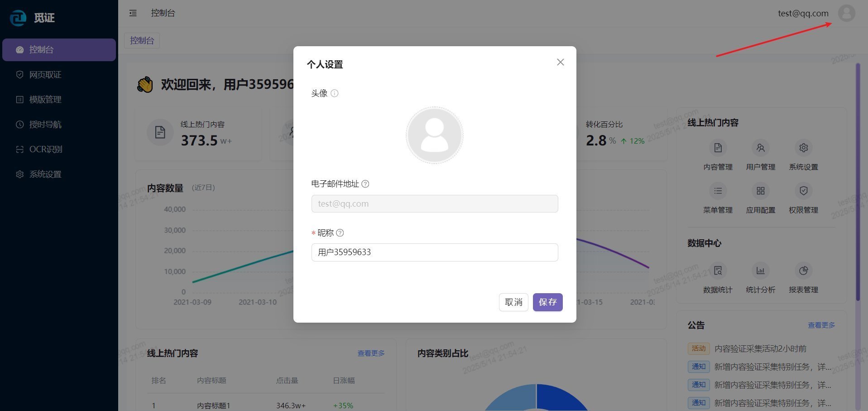Click the 取消 button
The width and height of the screenshot is (868, 411).
click(513, 302)
